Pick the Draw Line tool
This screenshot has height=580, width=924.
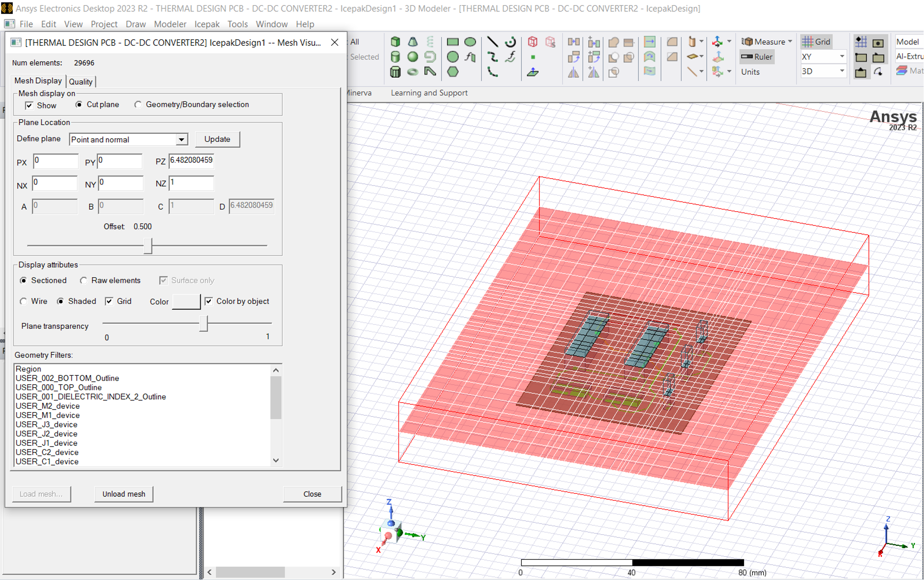click(x=492, y=42)
